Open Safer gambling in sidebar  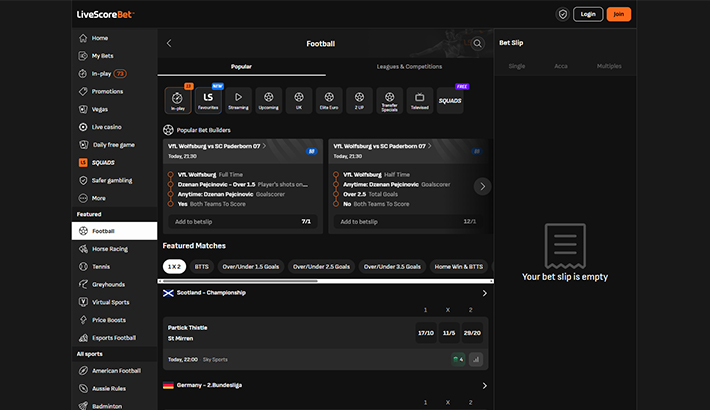click(114, 180)
